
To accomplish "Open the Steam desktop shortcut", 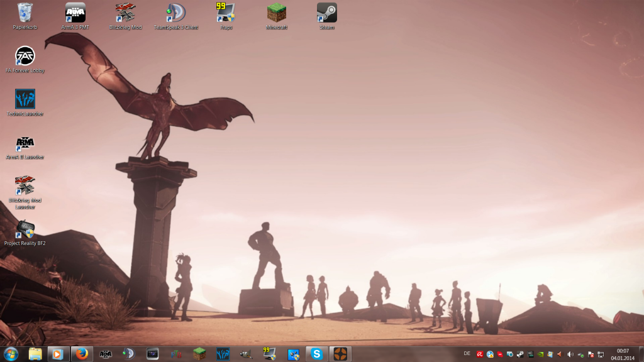I will click(x=327, y=16).
